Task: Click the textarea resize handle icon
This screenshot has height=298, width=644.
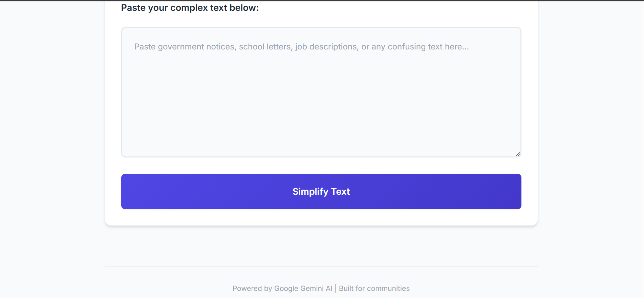Action: point(518,154)
